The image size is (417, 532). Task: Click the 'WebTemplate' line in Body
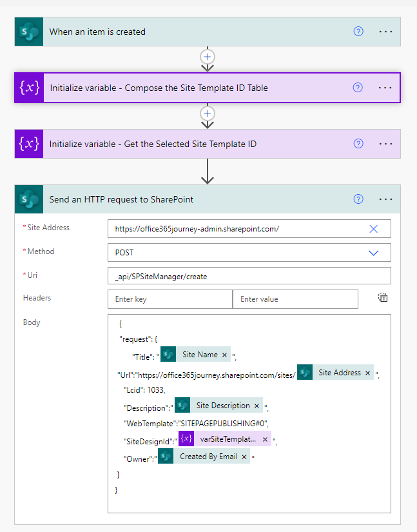[x=196, y=424]
